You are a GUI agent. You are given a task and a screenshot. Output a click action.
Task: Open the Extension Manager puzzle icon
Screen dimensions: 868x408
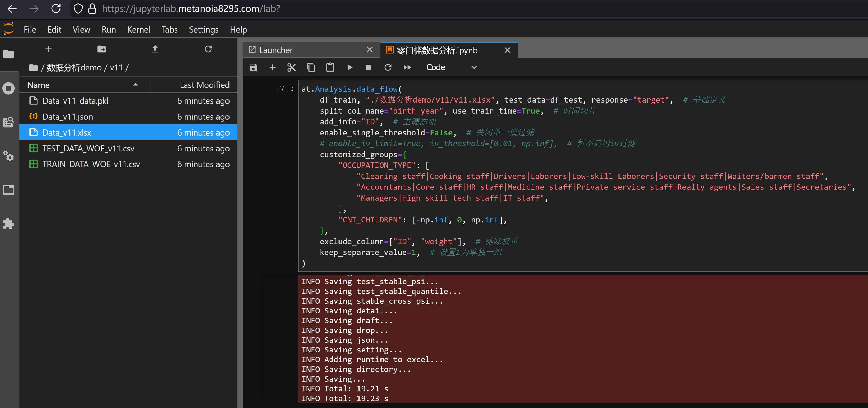pos(8,223)
